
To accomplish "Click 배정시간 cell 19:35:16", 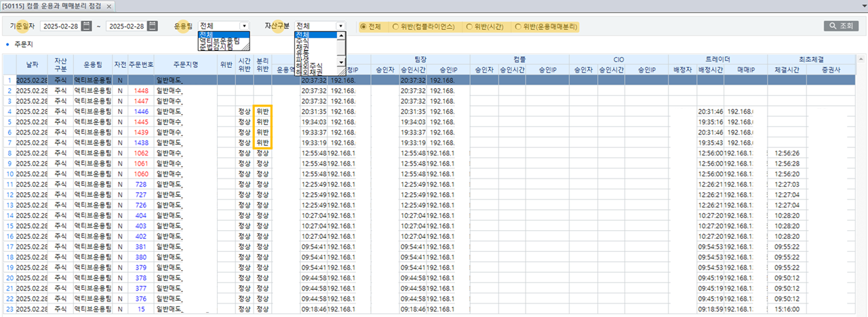I will pos(711,122).
